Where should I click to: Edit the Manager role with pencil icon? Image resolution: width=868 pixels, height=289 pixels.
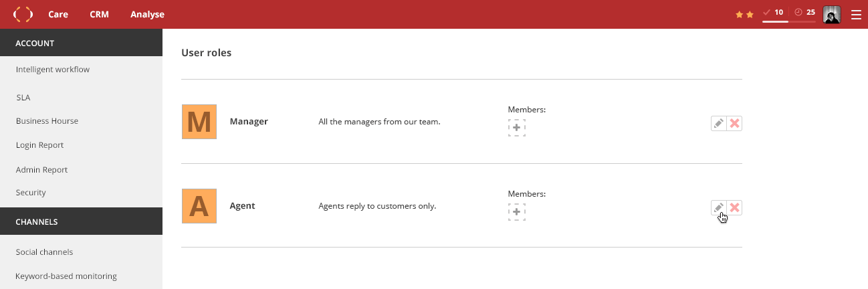click(x=718, y=123)
